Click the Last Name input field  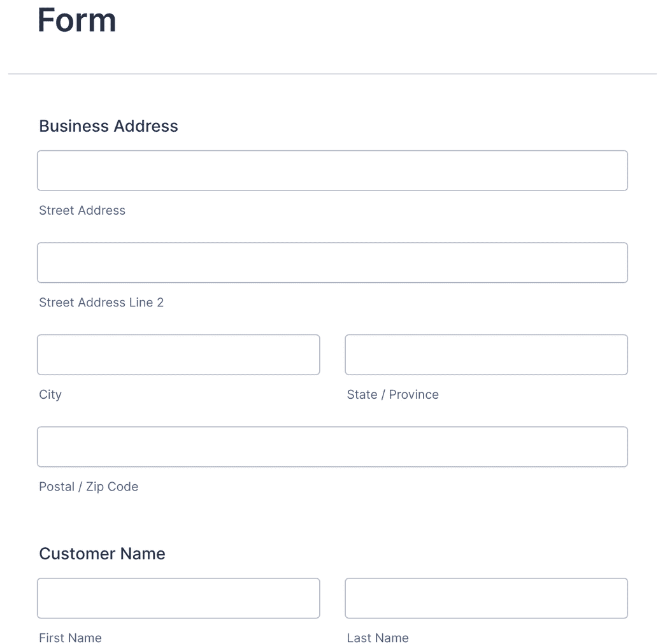(486, 598)
